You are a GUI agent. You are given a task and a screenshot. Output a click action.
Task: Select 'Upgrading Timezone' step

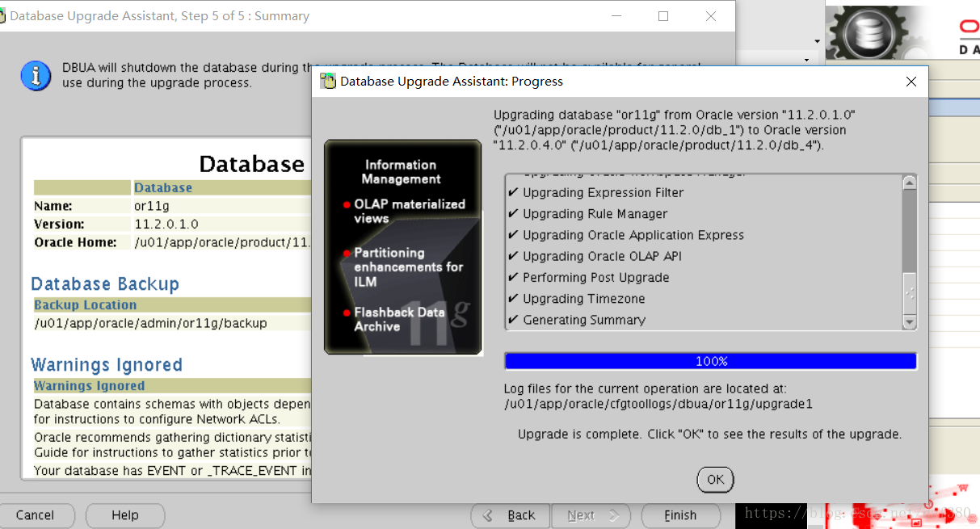tap(577, 298)
